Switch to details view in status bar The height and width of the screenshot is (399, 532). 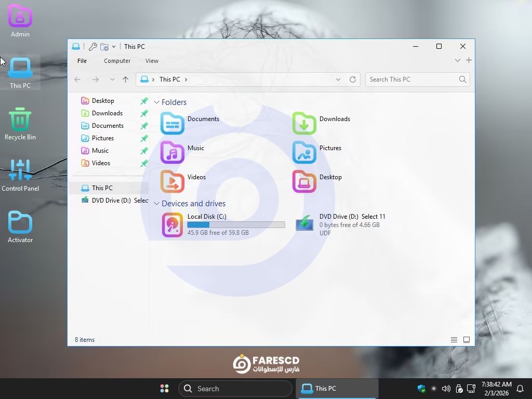pos(454,340)
